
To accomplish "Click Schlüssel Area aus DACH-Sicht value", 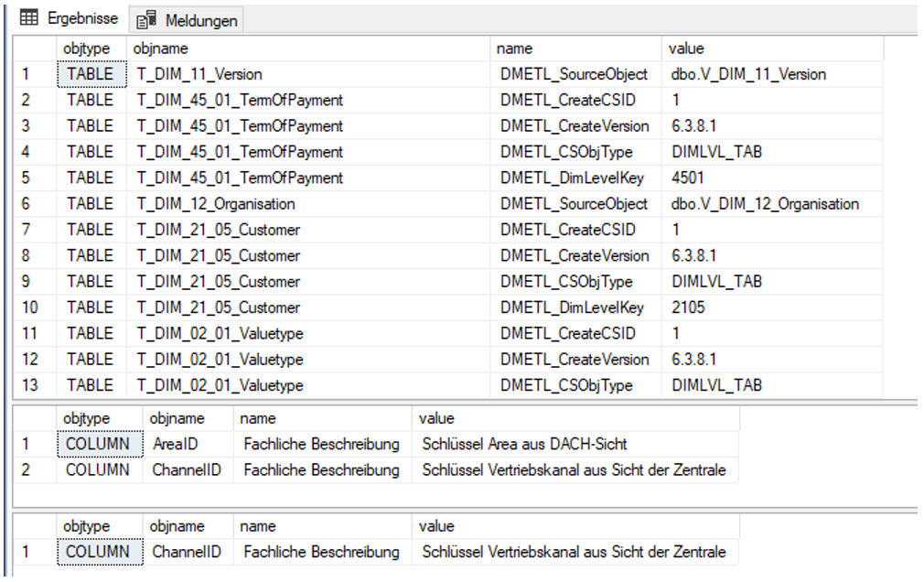I will pyautogui.click(x=575, y=444).
